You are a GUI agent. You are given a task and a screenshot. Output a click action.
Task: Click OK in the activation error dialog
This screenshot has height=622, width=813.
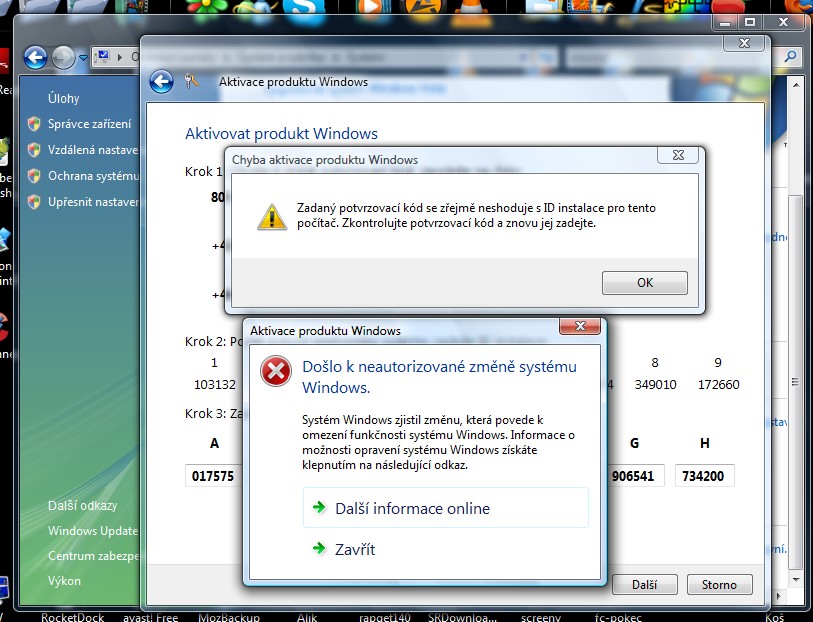(x=644, y=283)
